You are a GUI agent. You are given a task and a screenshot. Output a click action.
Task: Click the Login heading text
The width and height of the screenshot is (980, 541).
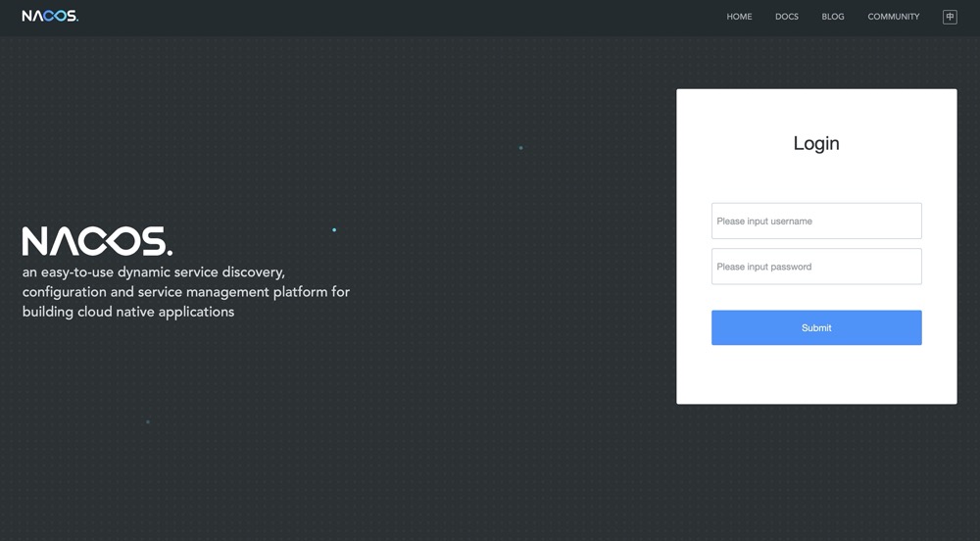coord(816,143)
